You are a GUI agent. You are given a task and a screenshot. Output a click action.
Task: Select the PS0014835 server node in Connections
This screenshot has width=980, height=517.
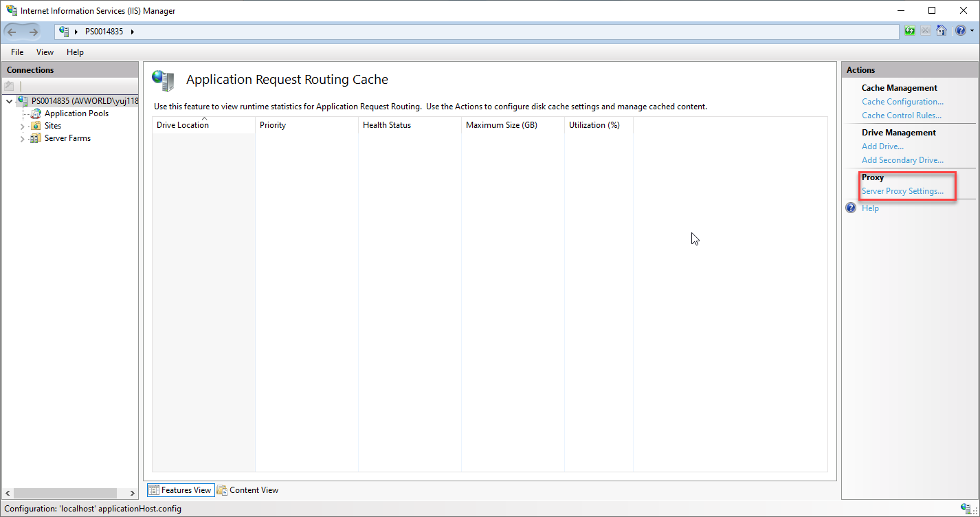coord(85,101)
